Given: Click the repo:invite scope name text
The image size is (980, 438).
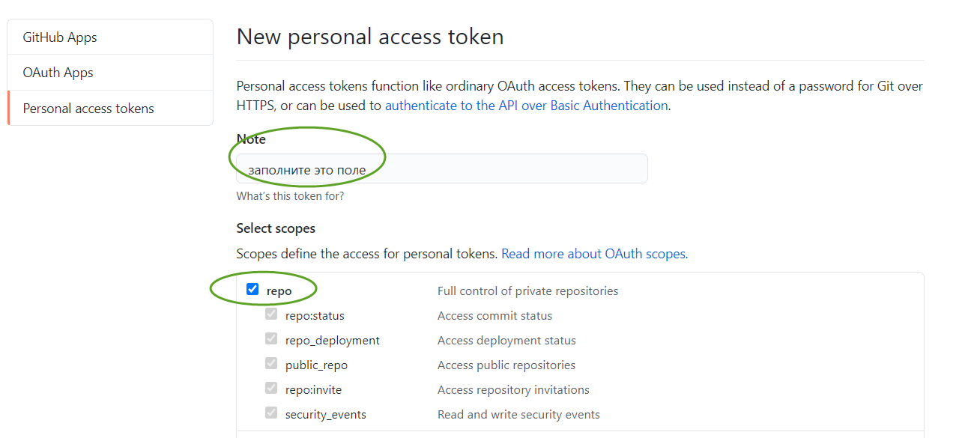Looking at the screenshot, I should pyautogui.click(x=313, y=390).
